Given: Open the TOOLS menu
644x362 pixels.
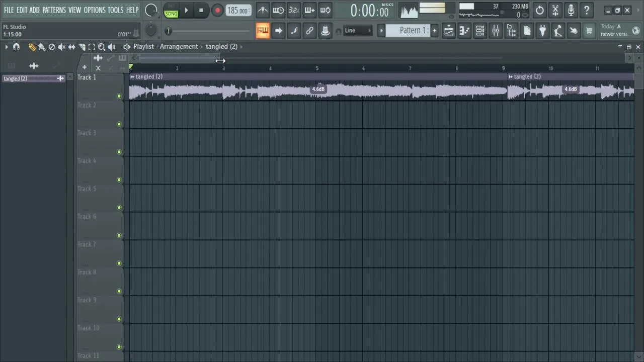Looking at the screenshot, I should tap(115, 10).
